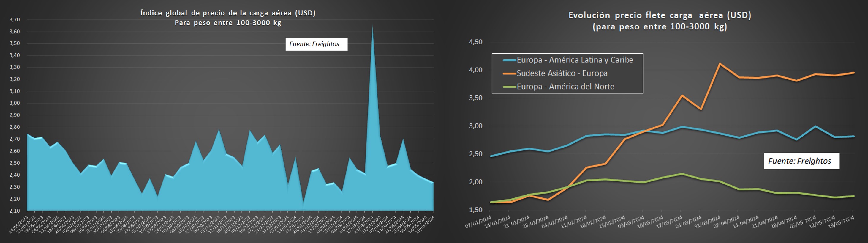Click the 4,50 y-axis label in the line chart
This screenshot has height=243, width=868.
point(475,42)
